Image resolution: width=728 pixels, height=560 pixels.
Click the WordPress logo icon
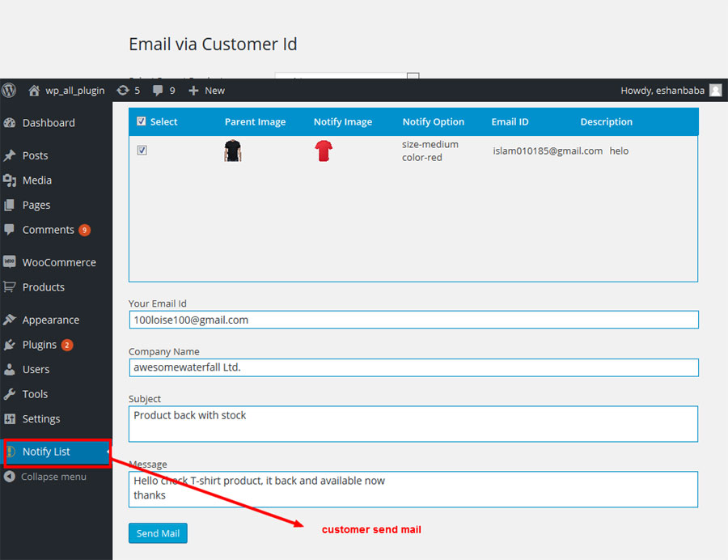(x=10, y=91)
